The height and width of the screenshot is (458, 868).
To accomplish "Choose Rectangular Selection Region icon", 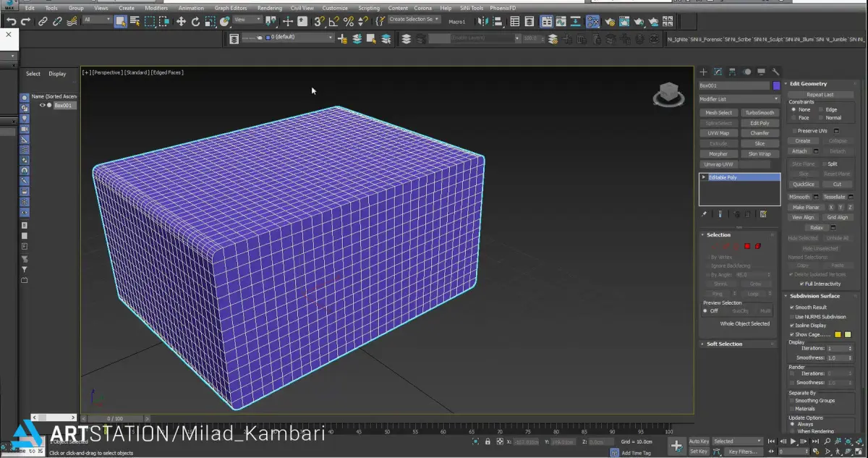I will coord(150,22).
